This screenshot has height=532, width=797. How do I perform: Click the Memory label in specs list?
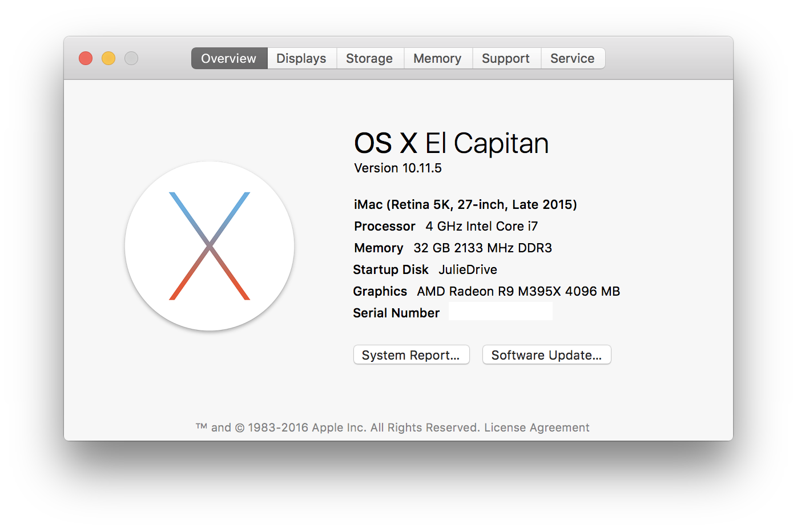(x=379, y=248)
